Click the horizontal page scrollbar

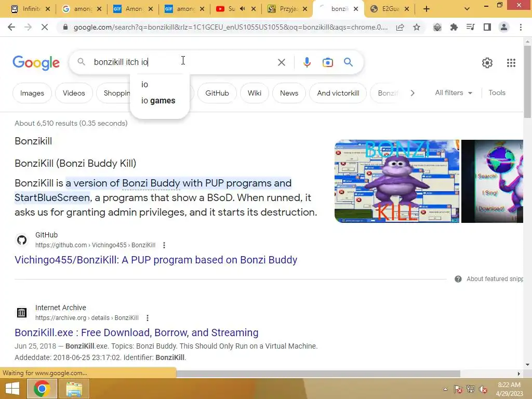click(318, 374)
